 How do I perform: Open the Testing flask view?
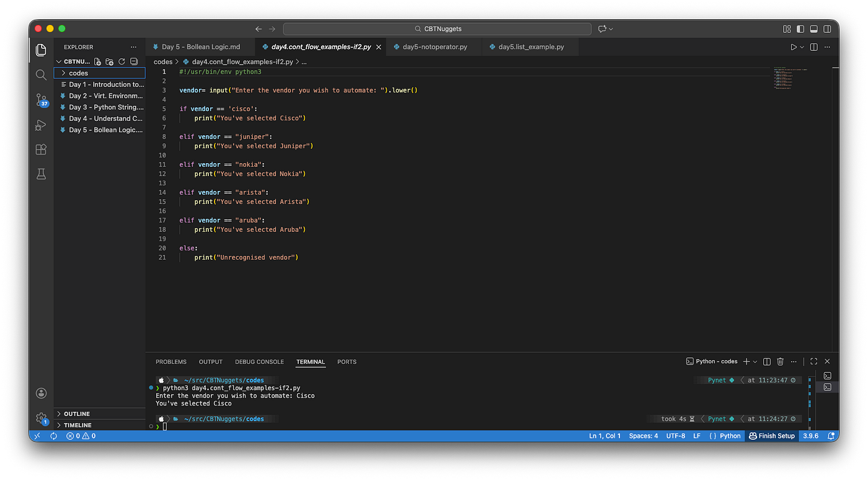41,174
